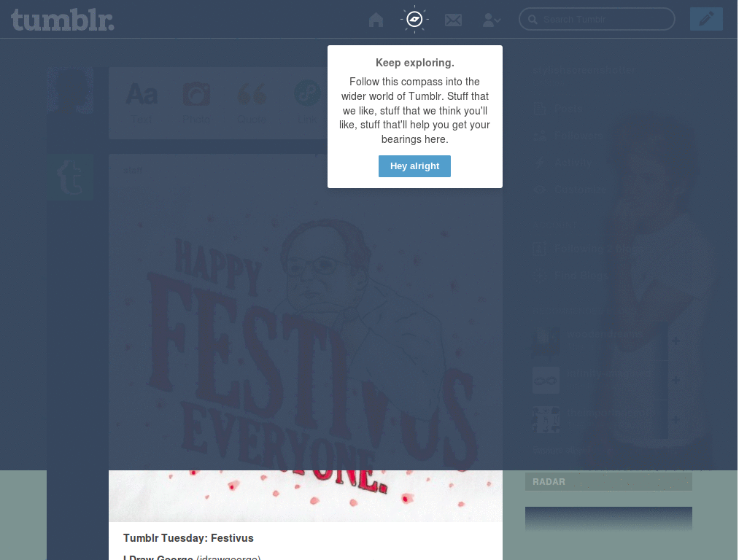Open the Tumblr Tuesday: Festivus post title
The image size is (747, 560).
point(188,538)
